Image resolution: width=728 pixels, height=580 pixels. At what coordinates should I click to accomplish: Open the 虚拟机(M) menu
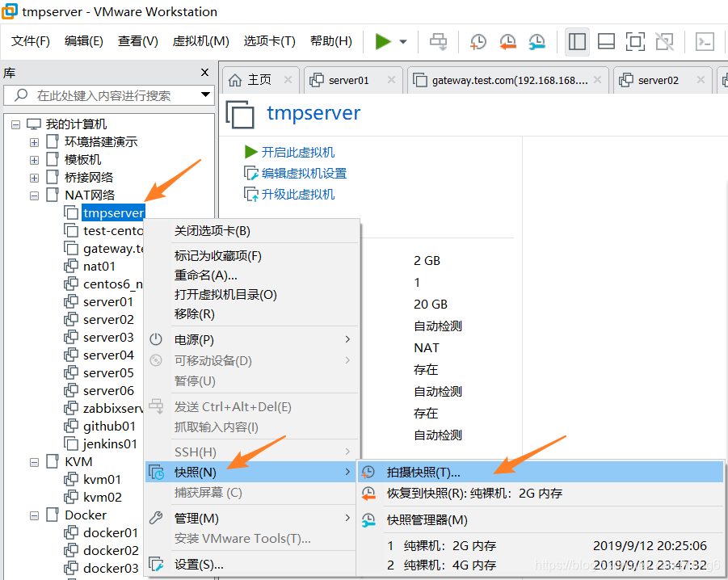pyautogui.click(x=200, y=41)
